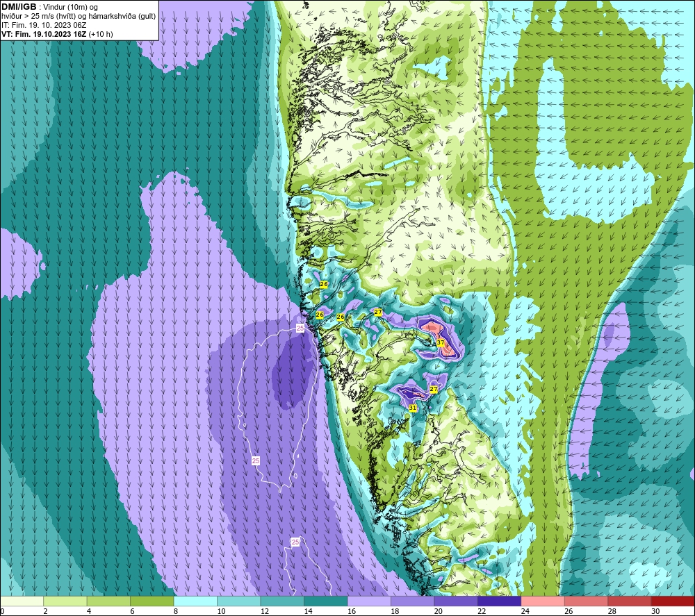Click the lavender 16–18 m/s legend swatch
The width and height of the screenshot is (695, 616).
tap(369, 601)
